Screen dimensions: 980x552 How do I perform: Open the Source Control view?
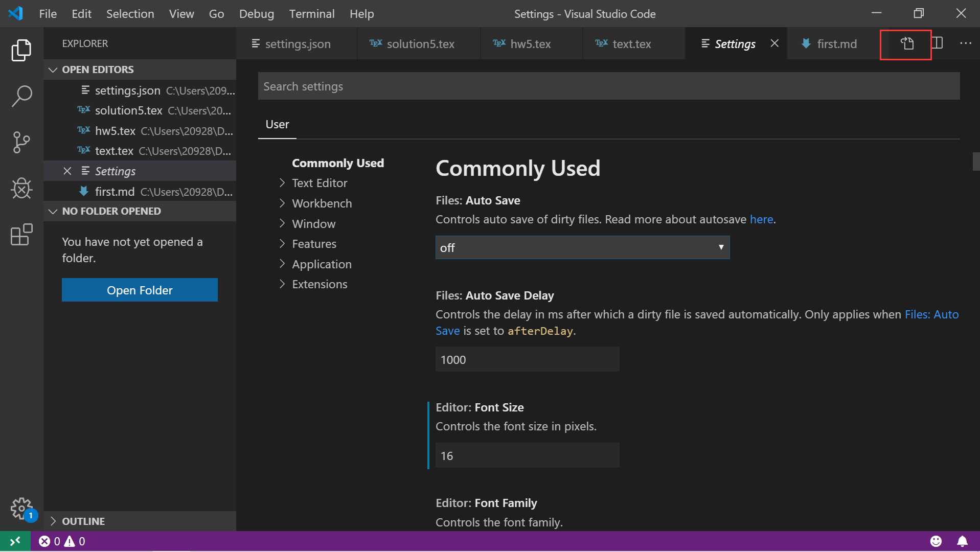[x=21, y=142]
